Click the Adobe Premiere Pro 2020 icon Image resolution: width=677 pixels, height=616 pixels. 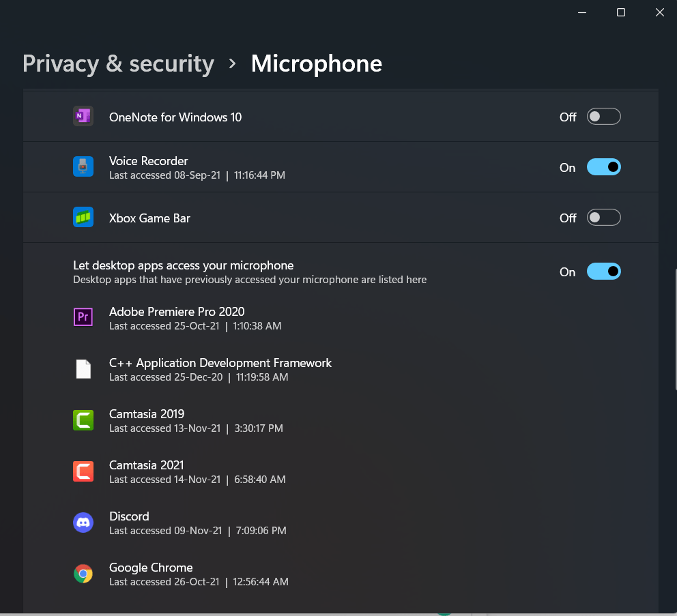coord(83,318)
